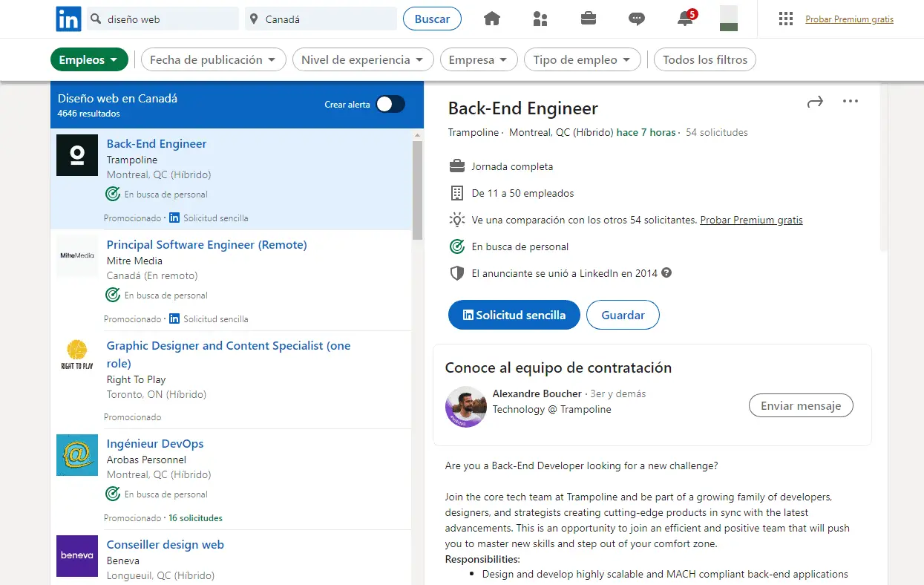Click the '16 solicitudes' text
The width and height of the screenshot is (924, 585).
(196, 518)
